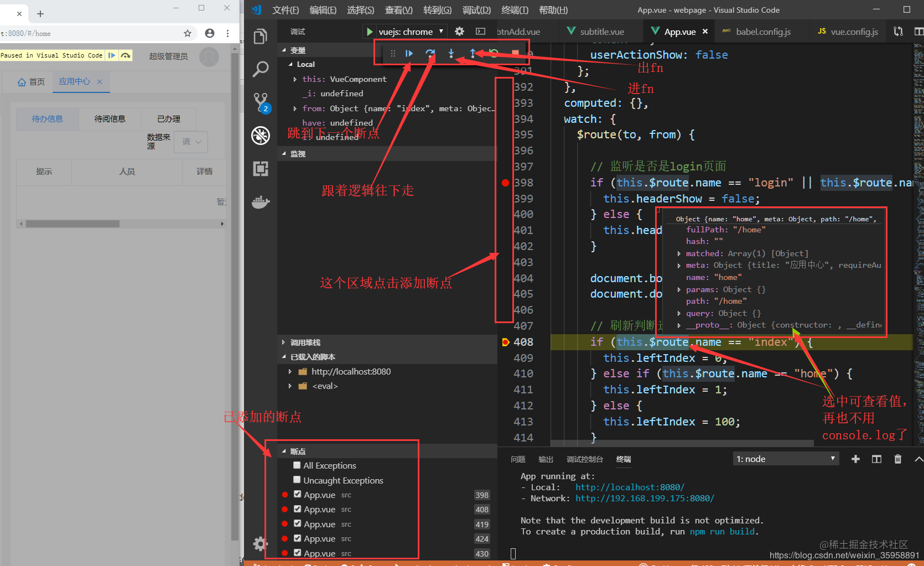The height and width of the screenshot is (566, 924).
Task: Open Chrome profile account icon
Action: click(x=210, y=33)
